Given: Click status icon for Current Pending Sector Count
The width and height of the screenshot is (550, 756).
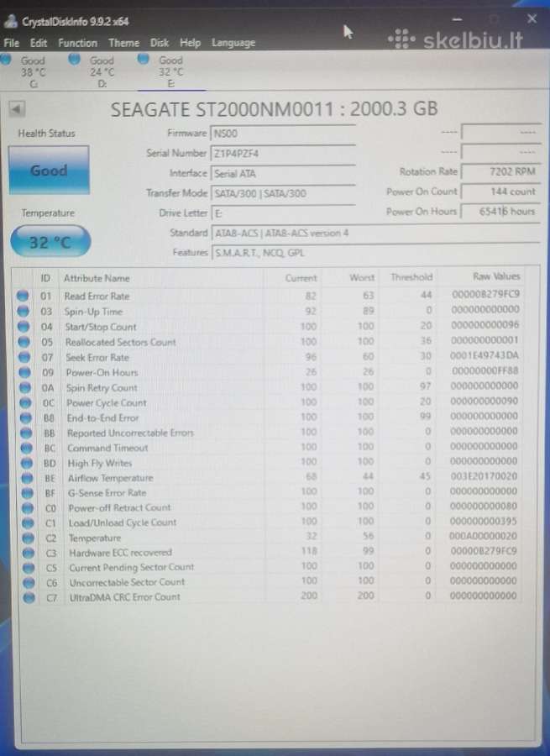Looking at the screenshot, I should click(x=29, y=568).
